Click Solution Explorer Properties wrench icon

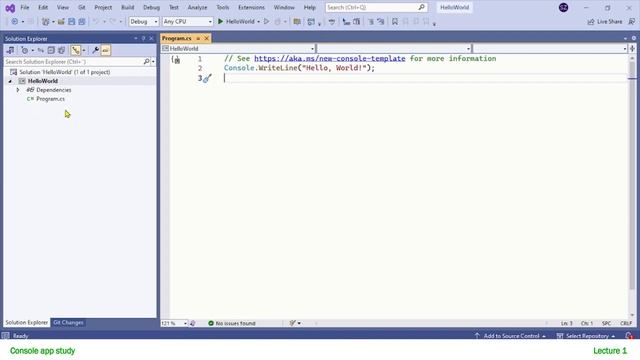click(95, 50)
